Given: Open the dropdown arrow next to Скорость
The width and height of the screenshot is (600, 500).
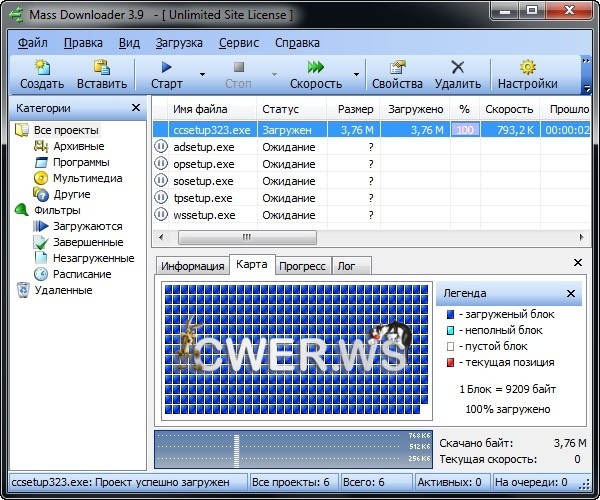Looking at the screenshot, I should tap(354, 75).
